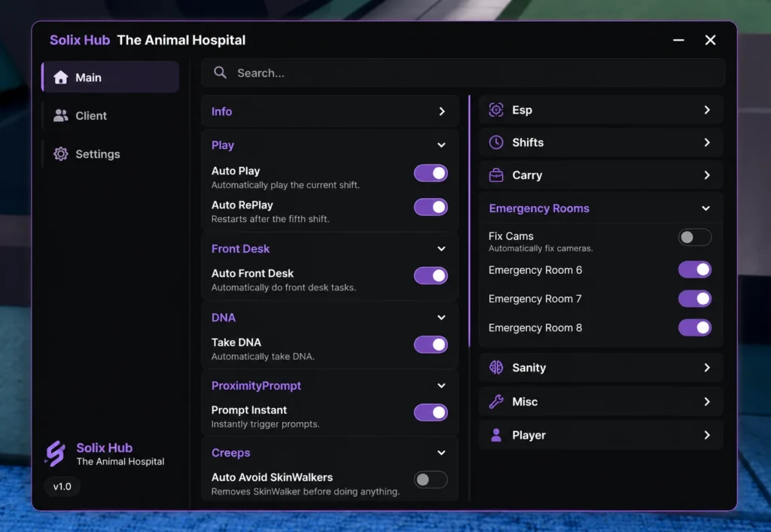Collapse the Front Desk section chevron
This screenshot has height=532, width=771.
click(441, 248)
